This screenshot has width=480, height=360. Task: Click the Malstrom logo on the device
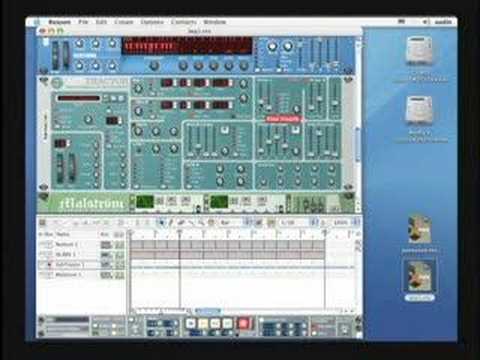(x=91, y=203)
